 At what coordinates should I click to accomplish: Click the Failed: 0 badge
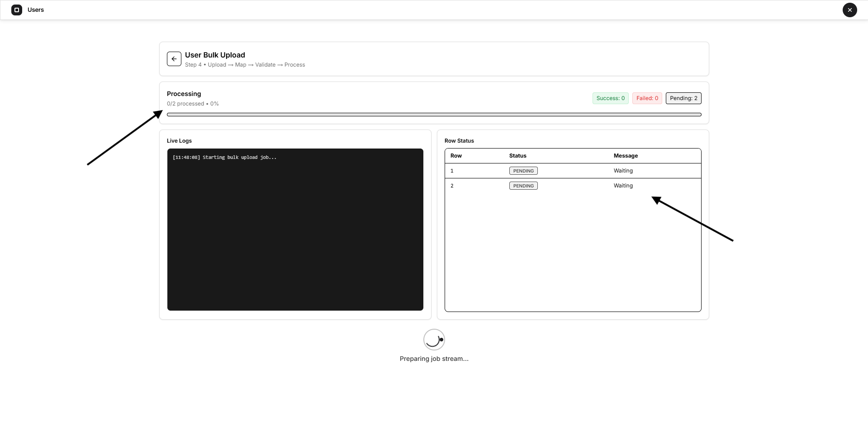click(x=647, y=98)
